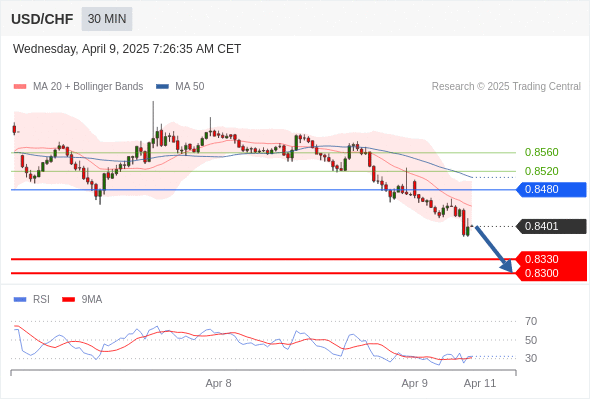
Task: Click the red 0.8330 target price tag
Action: coord(551,259)
